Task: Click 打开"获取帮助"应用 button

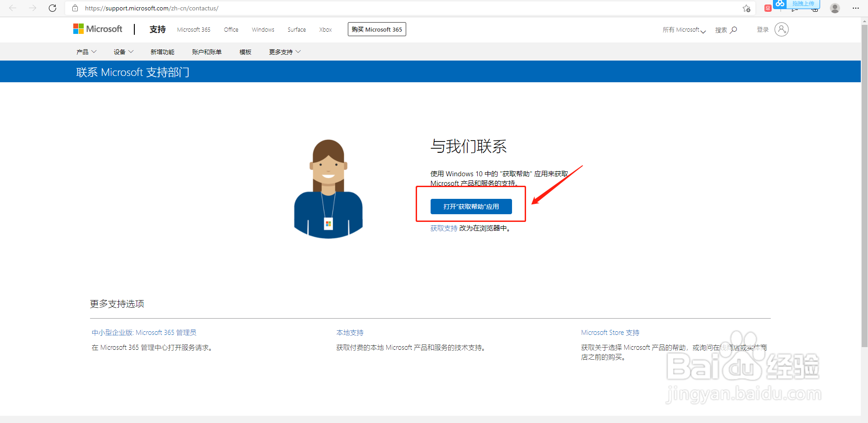Action: tap(470, 206)
